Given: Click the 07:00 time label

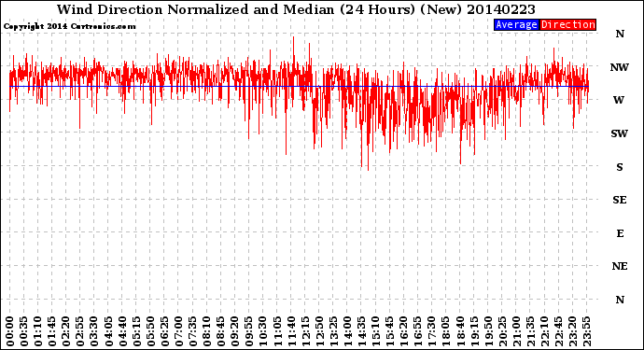Looking at the screenshot, I should tap(178, 331).
